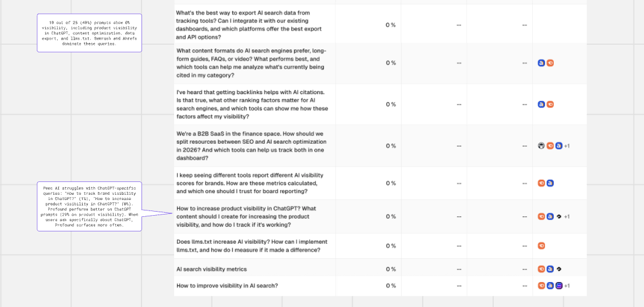
Task: Expand '+1' brands in ChatGPT product visibility row
Action: click(567, 217)
